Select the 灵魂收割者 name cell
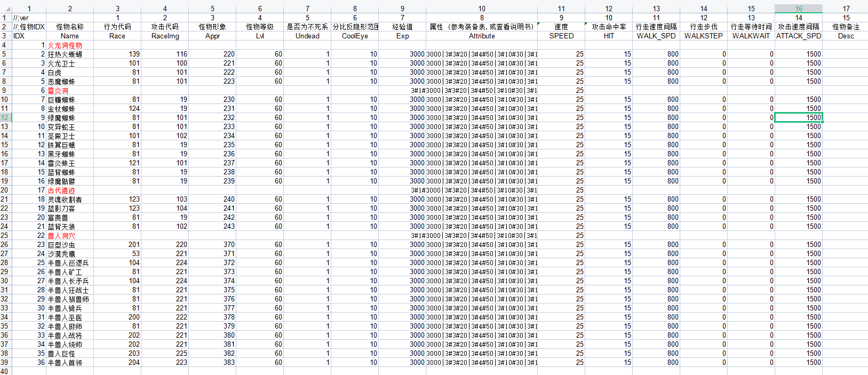Screen dimensions: 868x375 pyautogui.click(x=69, y=200)
